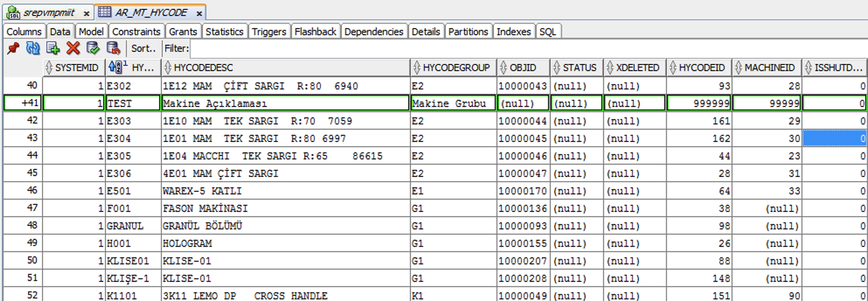The image size is (868, 301).
Task: Open the Model tab
Action: pyautogui.click(x=91, y=31)
